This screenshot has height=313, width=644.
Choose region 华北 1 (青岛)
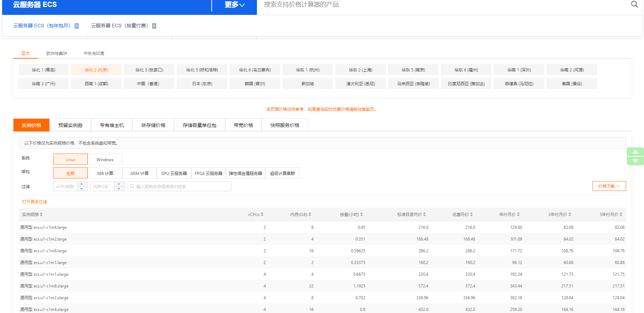(x=44, y=70)
